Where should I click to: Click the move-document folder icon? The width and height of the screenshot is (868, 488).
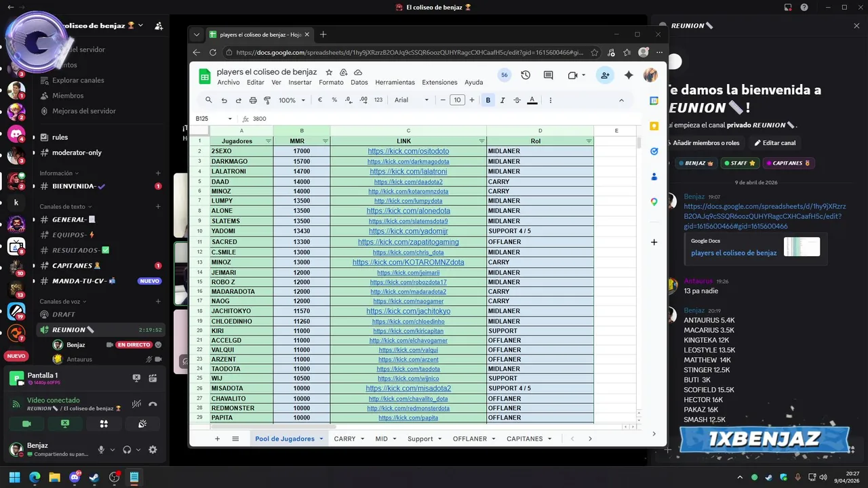344,72
